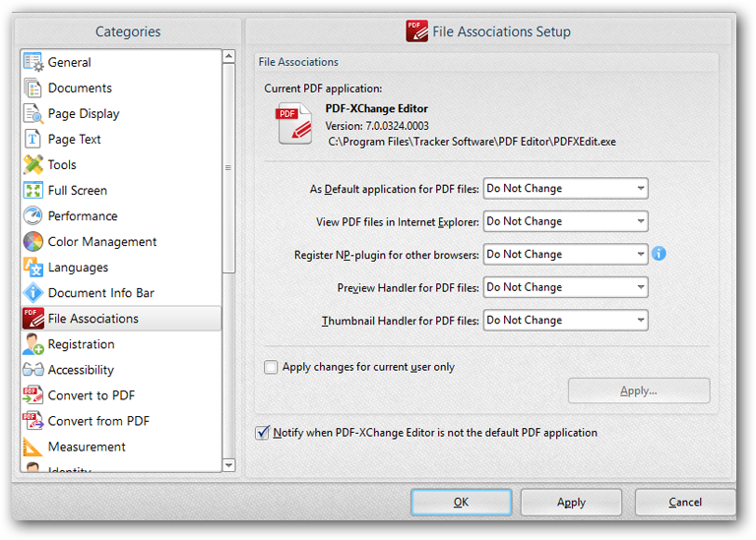Click the Tools pencil-ruler icon
Viewport: 756px width, 540px height.
33,164
